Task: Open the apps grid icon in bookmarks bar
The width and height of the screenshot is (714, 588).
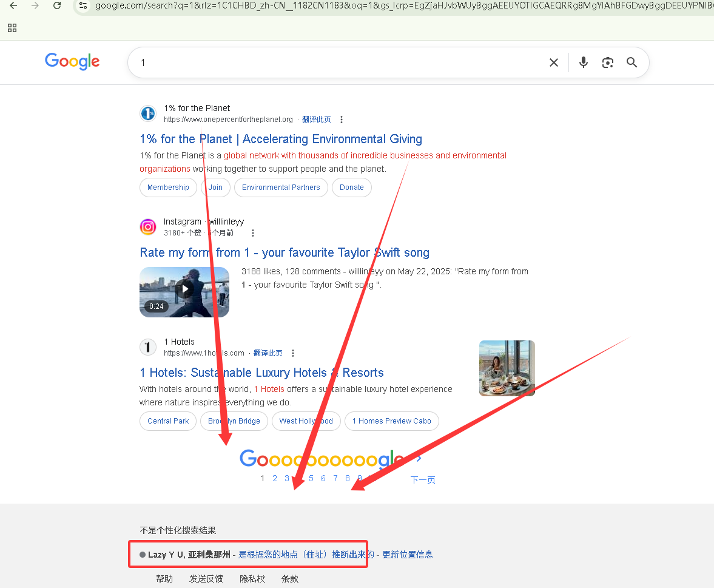Action: coord(12,29)
